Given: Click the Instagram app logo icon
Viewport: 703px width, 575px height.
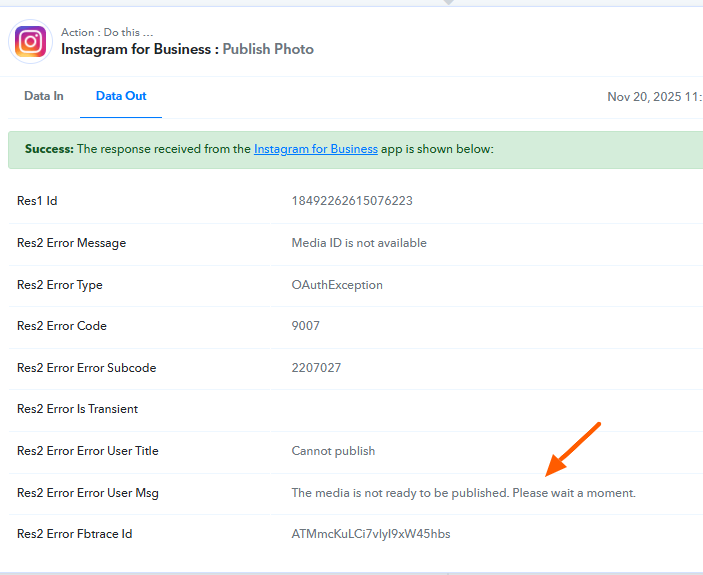Looking at the screenshot, I should [31, 41].
